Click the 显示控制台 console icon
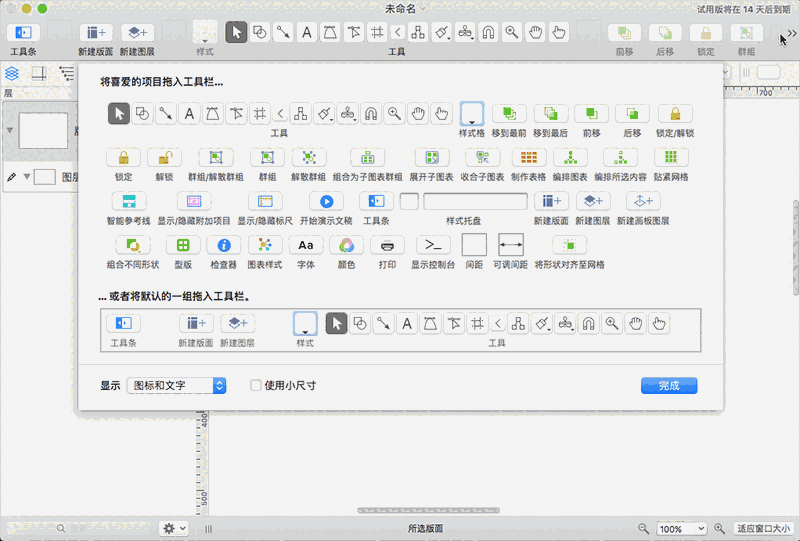Viewport: 800px width, 541px height. (433, 245)
